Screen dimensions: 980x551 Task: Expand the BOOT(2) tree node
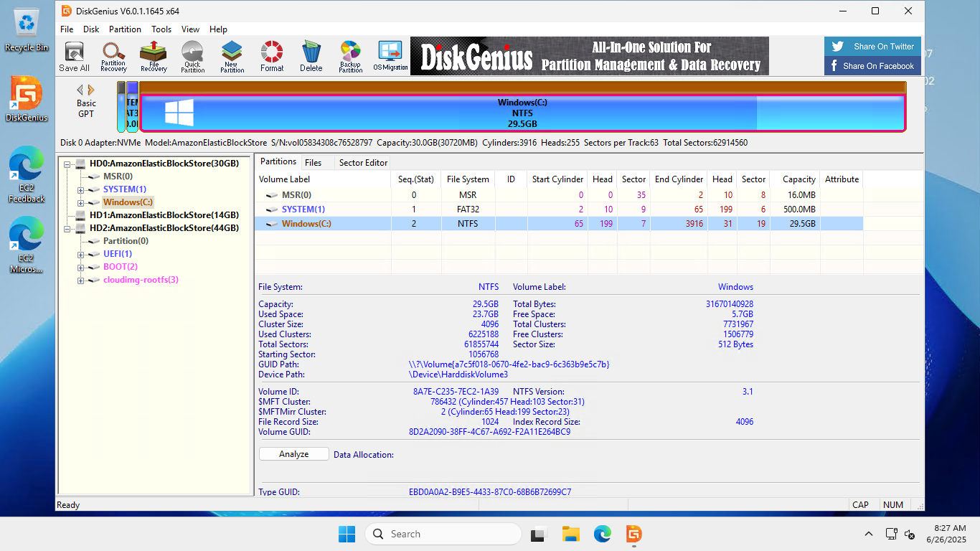coord(81,267)
